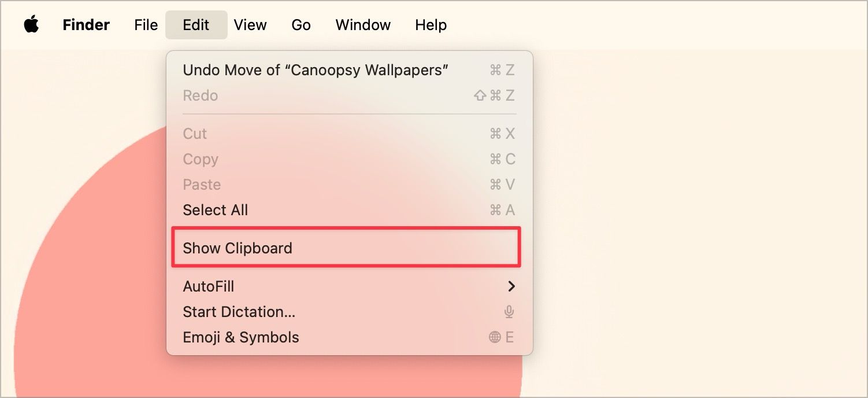Click the microphone icon beside Start Dictation
The image size is (868, 398).
pos(509,312)
